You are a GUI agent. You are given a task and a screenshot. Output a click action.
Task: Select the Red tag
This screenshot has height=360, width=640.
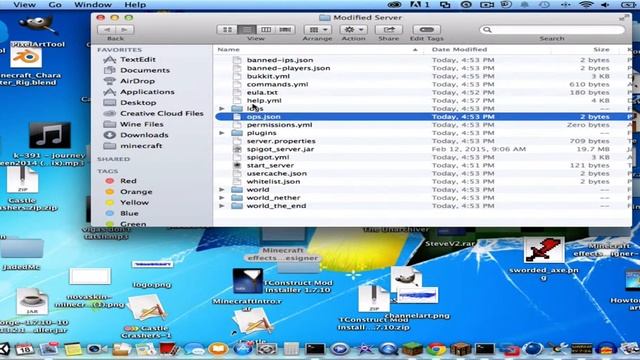click(128, 181)
